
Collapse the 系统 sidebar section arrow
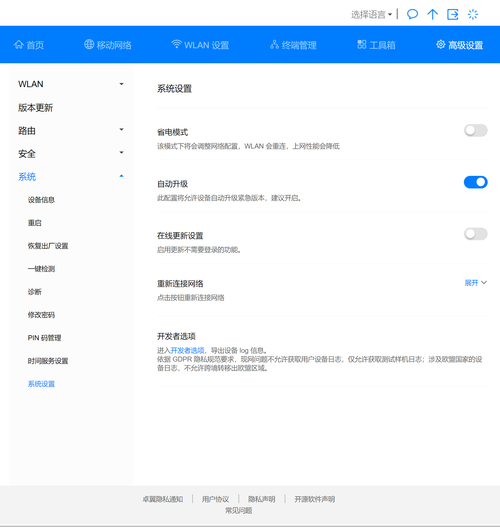(x=122, y=176)
